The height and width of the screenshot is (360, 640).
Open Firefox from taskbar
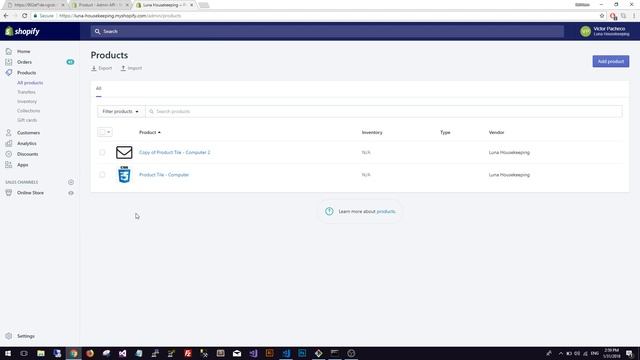click(x=90, y=353)
